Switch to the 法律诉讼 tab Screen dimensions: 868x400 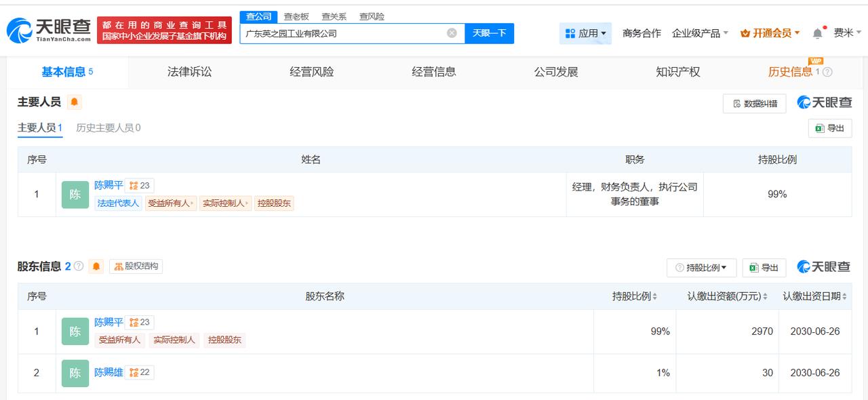coord(190,72)
